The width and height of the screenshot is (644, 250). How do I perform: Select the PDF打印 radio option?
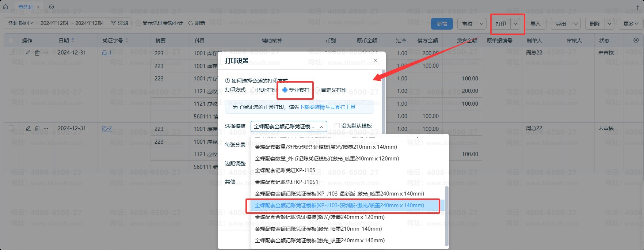point(253,90)
